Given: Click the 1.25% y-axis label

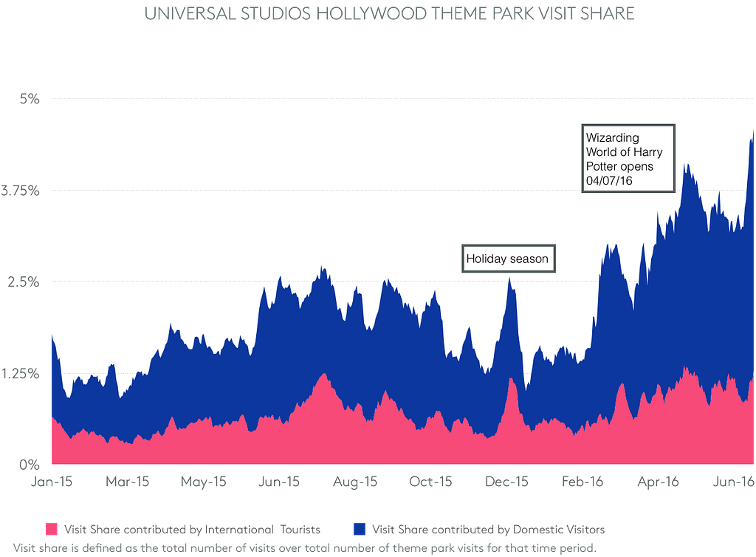Looking at the screenshot, I should (x=20, y=374).
